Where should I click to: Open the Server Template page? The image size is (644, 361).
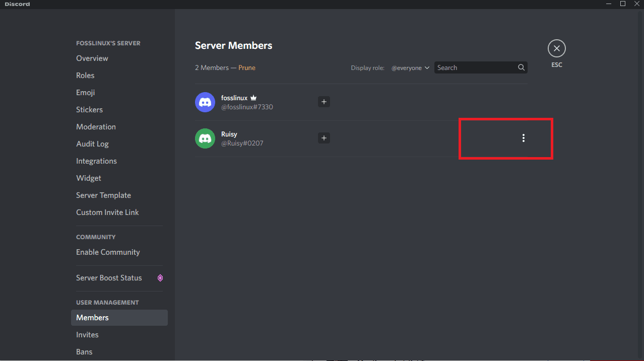pyautogui.click(x=103, y=195)
